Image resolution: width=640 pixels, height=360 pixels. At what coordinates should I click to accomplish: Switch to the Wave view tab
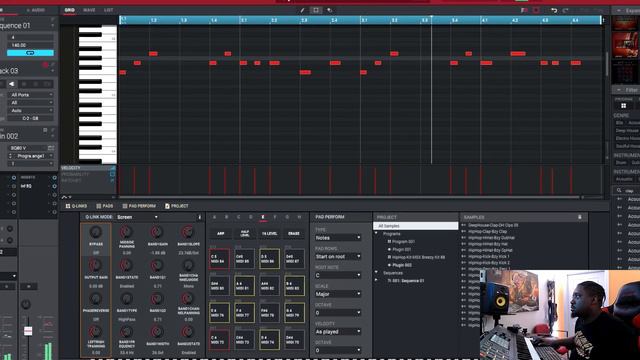[89, 10]
